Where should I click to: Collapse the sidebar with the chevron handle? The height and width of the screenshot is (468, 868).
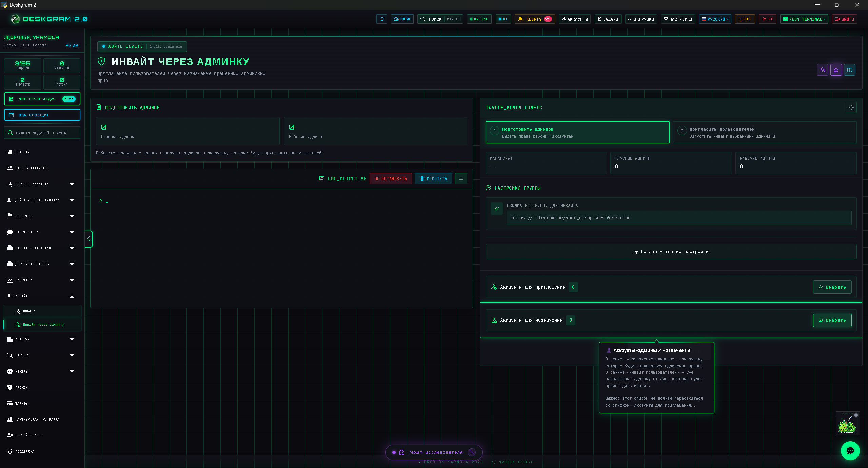click(88, 239)
